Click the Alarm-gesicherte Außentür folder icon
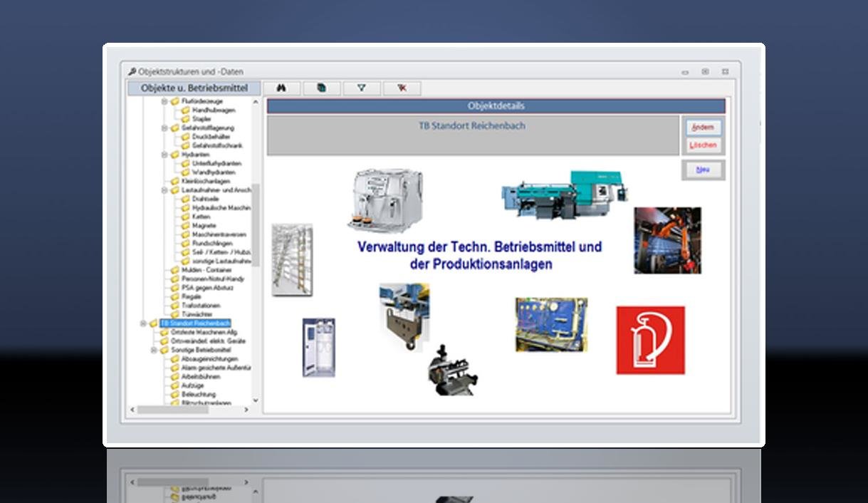Image resolution: width=868 pixels, height=503 pixels. (x=175, y=368)
